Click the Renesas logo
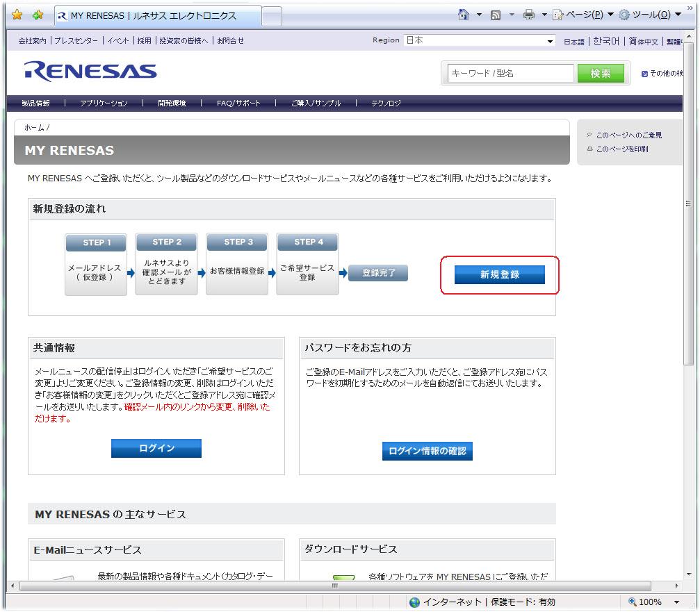Viewport: 700px width, 612px height. coord(90,72)
